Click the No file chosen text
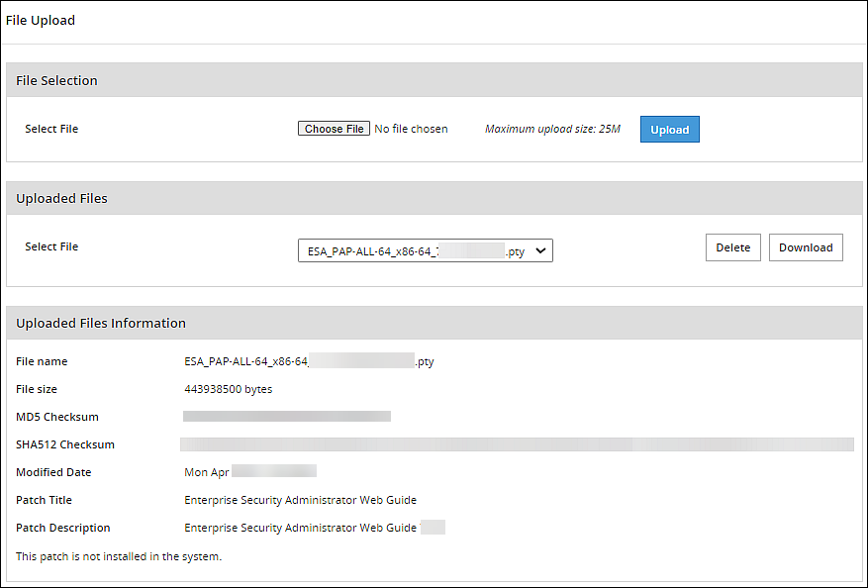The width and height of the screenshot is (868, 588). tap(411, 128)
